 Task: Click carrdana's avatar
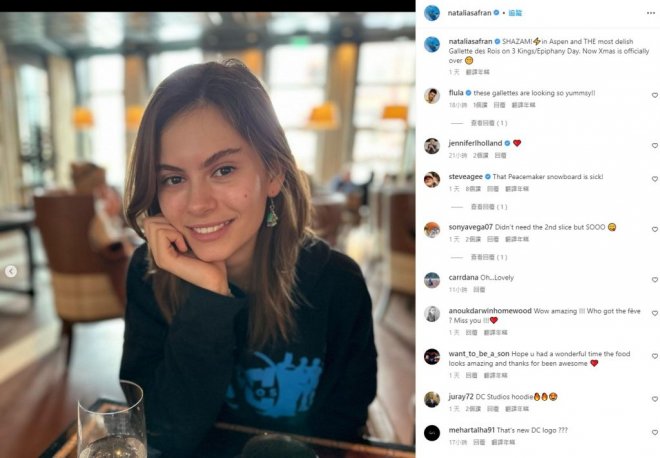(x=432, y=280)
